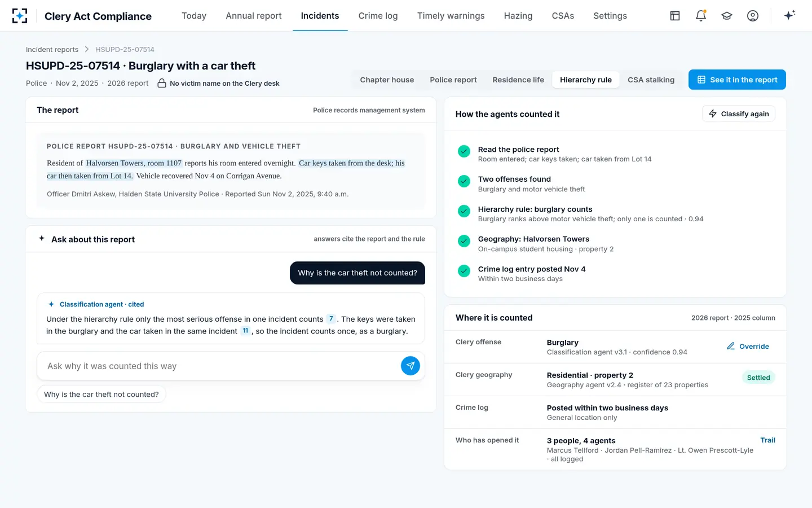
Task: Open the AI sparkle assistant icon
Action: point(789,15)
